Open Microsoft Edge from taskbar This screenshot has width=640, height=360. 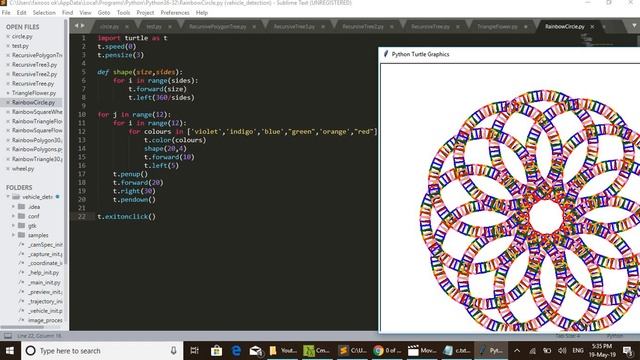tap(236, 351)
